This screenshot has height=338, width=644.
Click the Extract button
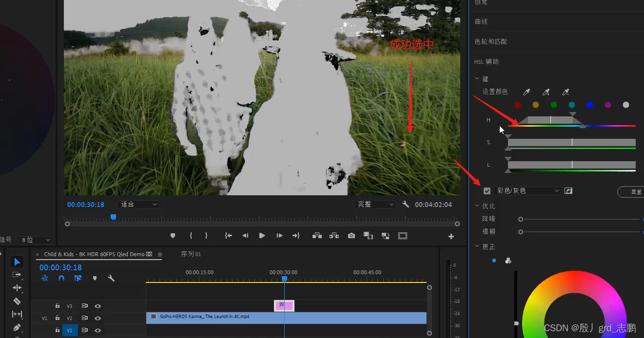click(334, 236)
